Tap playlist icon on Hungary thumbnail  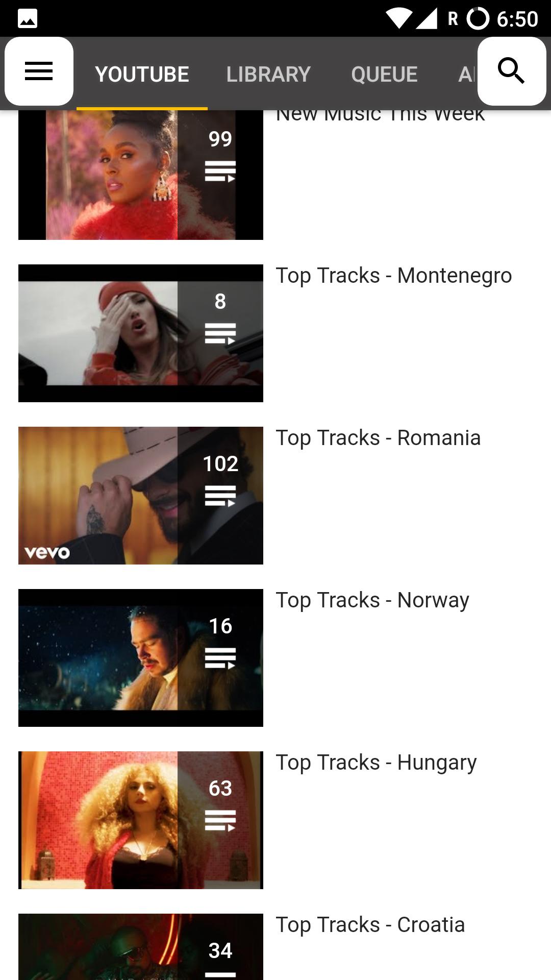click(x=220, y=821)
